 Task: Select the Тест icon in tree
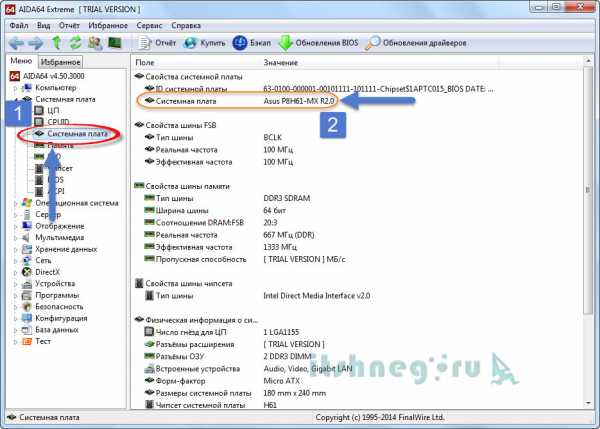(27, 341)
